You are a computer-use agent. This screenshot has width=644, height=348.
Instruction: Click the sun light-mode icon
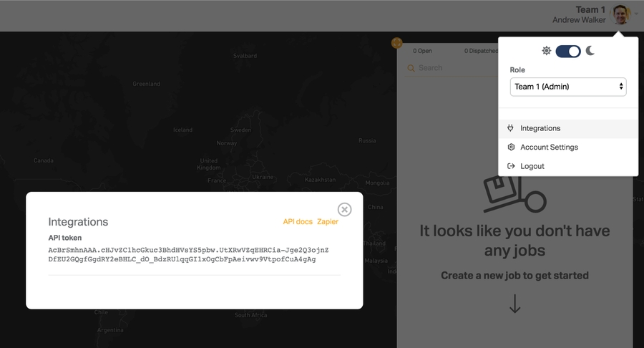[x=547, y=51]
